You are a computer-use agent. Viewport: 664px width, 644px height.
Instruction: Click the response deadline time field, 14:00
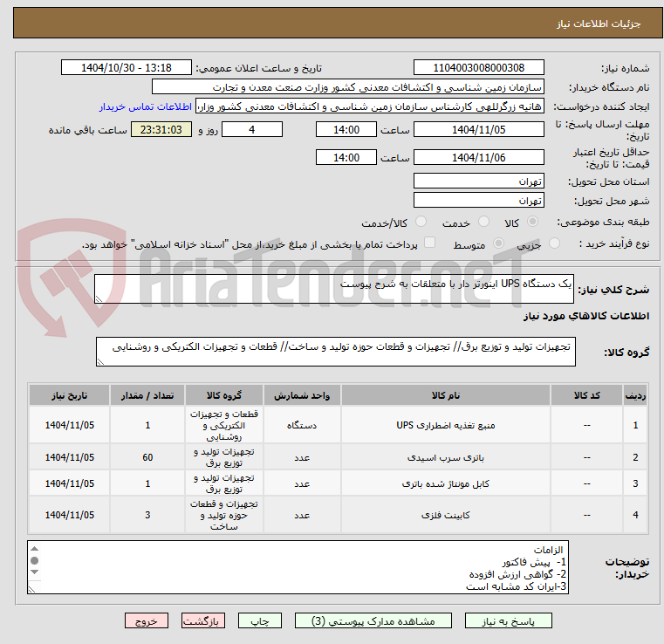[346, 129]
